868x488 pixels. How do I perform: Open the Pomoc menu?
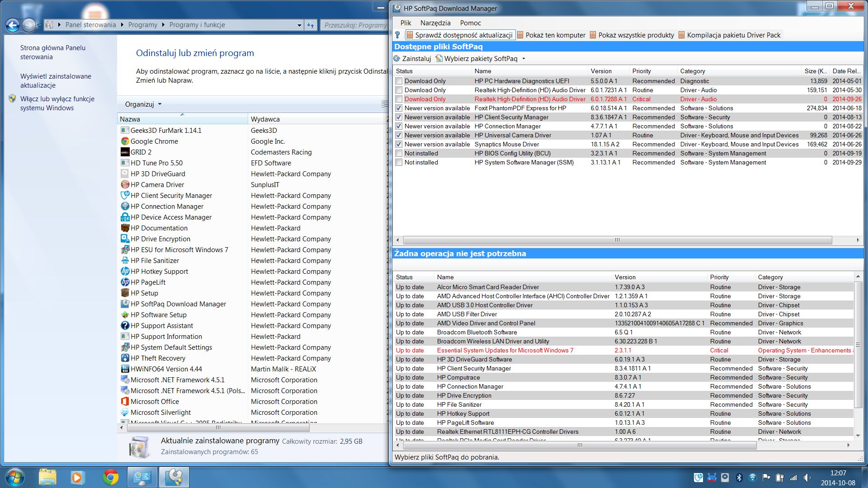(x=470, y=23)
